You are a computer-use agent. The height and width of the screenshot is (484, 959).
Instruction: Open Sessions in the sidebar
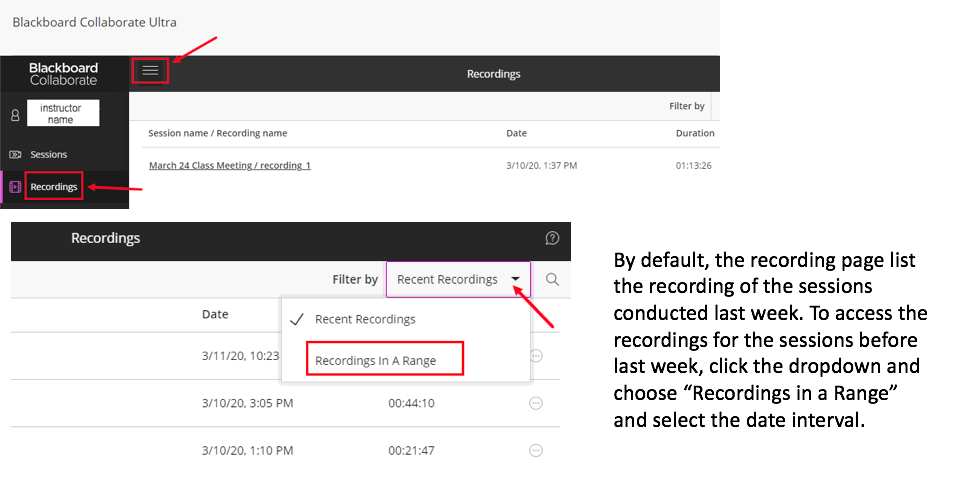(48, 155)
